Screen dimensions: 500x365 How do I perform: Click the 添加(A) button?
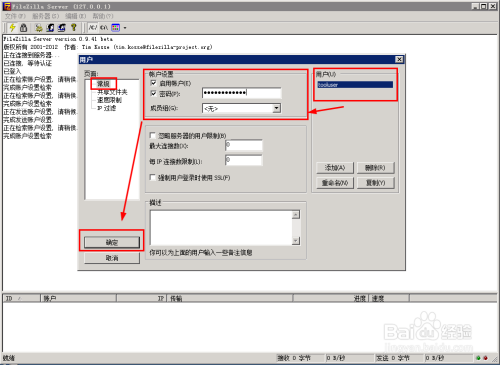coord(335,168)
